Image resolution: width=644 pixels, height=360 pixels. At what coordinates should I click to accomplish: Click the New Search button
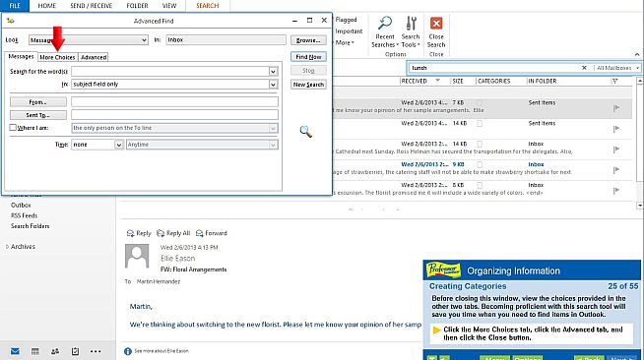pos(308,85)
